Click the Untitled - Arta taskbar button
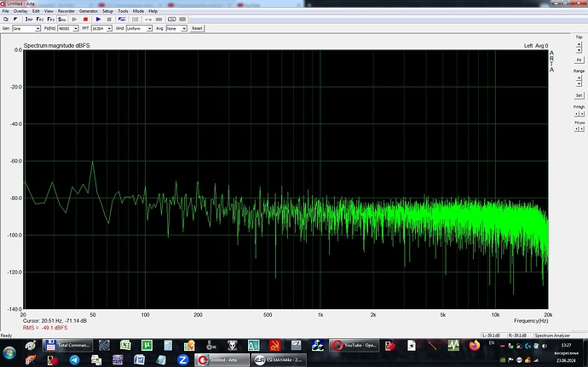The height and width of the screenshot is (367, 588). click(222, 360)
